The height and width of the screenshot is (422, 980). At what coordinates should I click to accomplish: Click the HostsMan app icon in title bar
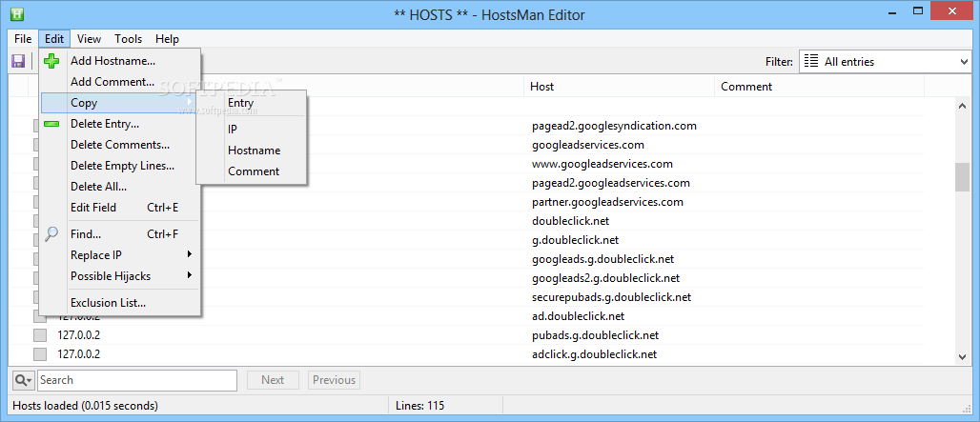[x=17, y=13]
